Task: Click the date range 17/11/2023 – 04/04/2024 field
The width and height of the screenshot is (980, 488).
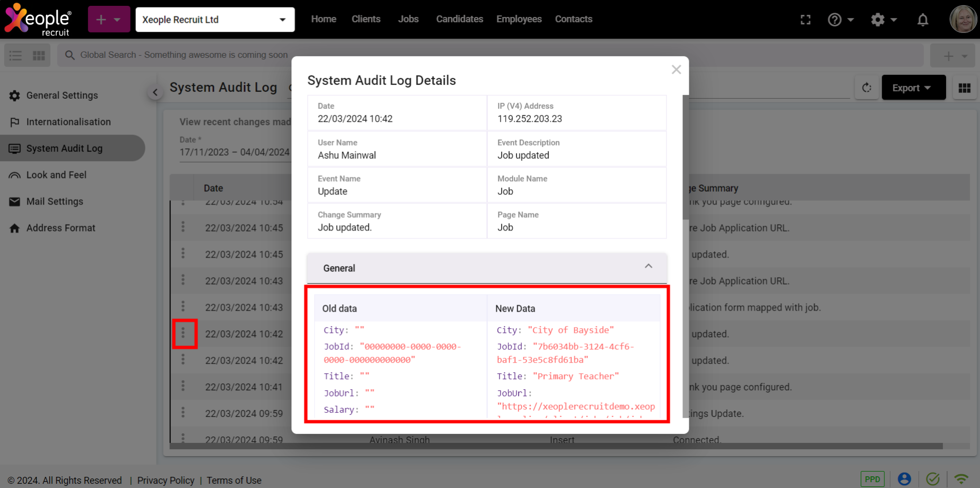Action: tap(235, 152)
